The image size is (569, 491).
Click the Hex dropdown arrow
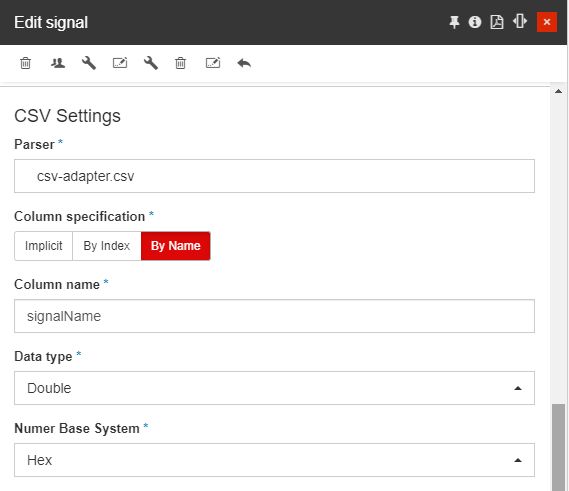pyautogui.click(x=518, y=460)
